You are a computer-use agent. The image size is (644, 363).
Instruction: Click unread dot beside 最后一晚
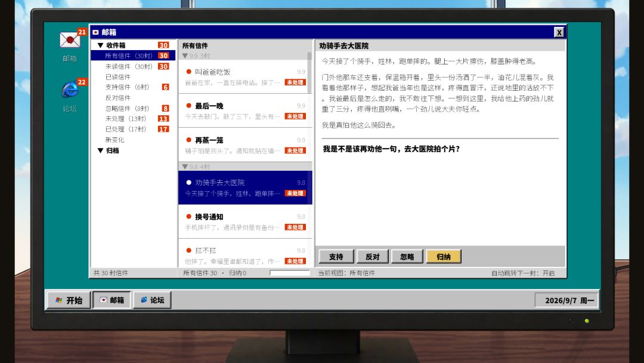(189, 106)
